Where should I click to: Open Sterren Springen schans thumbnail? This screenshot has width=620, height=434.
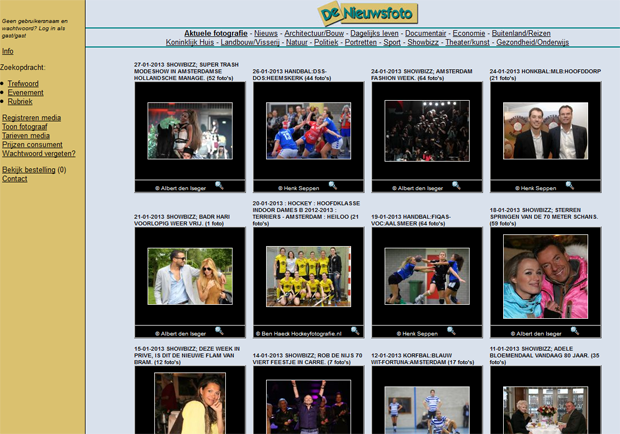(x=545, y=276)
